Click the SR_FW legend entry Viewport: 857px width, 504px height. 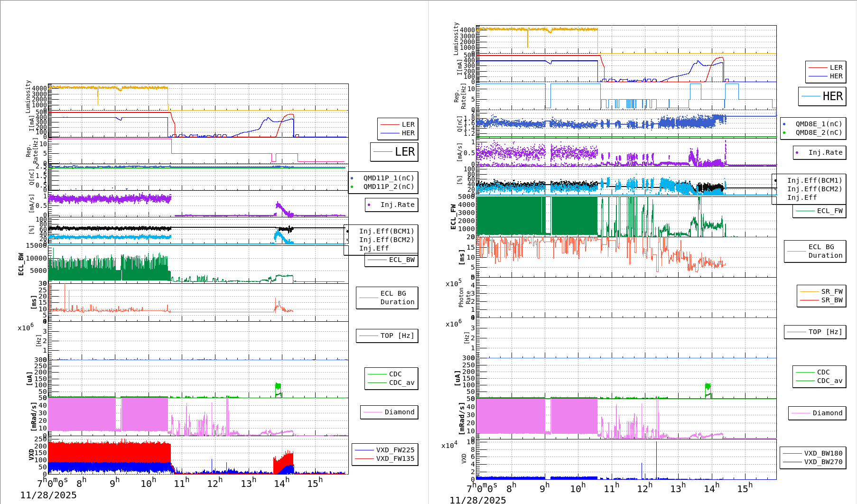click(831, 291)
